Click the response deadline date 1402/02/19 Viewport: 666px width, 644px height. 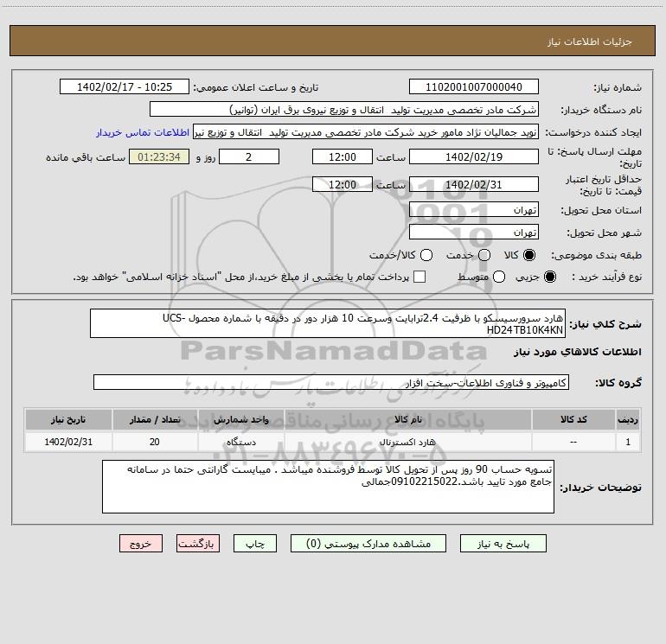click(474, 156)
